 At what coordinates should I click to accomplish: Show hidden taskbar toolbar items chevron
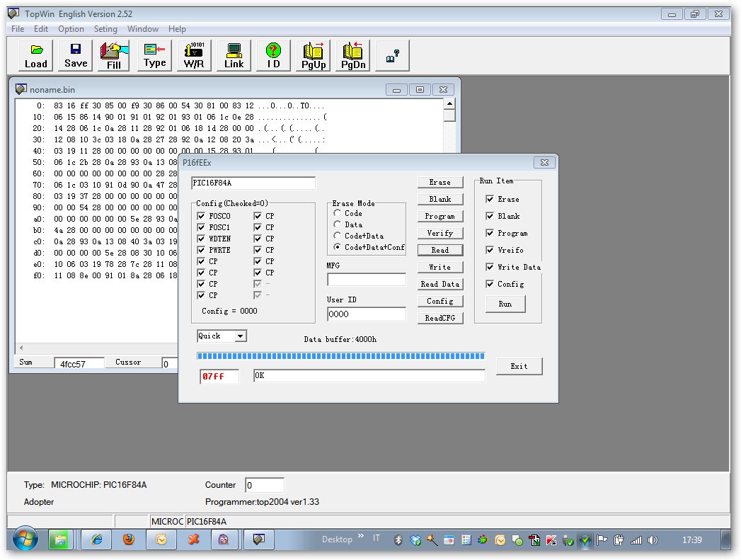point(360,536)
